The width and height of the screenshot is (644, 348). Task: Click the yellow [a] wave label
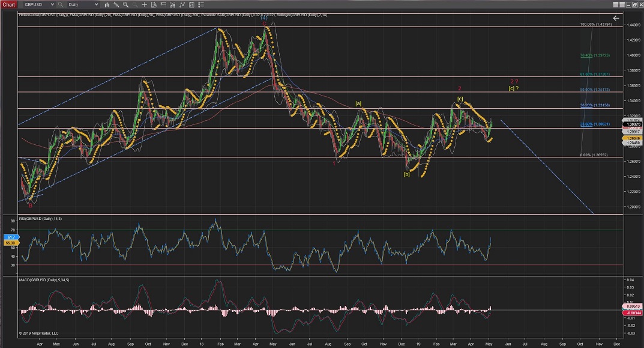tap(358, 103)
